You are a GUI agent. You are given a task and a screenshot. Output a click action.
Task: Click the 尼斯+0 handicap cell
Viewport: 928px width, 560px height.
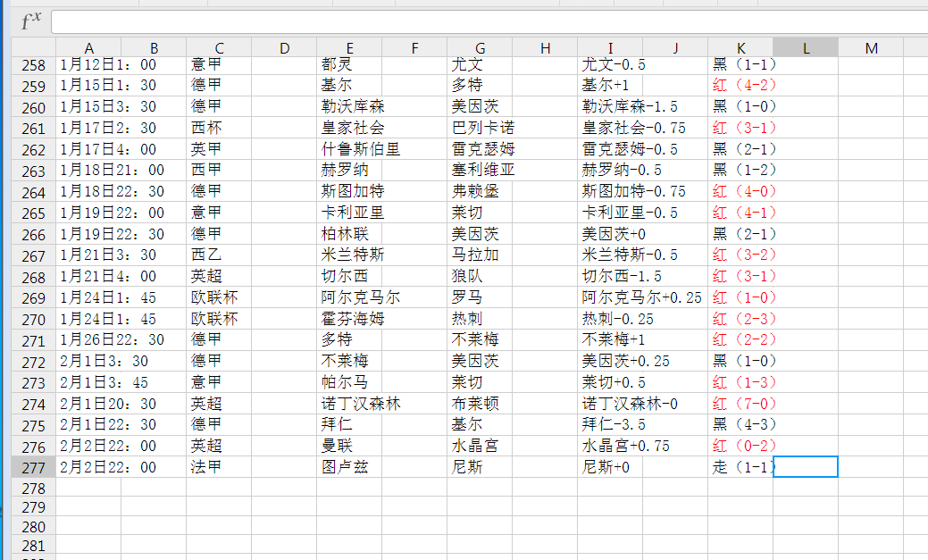coord(610,466)
